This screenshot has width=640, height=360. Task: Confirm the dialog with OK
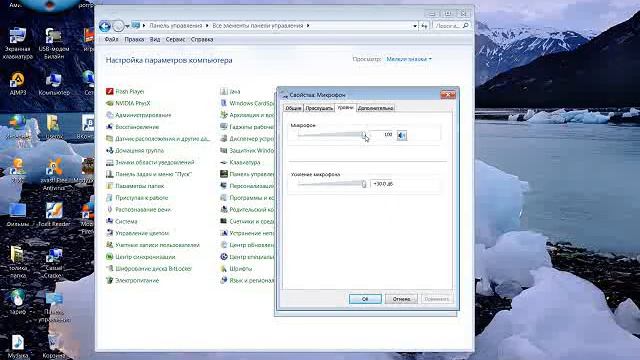365,299
